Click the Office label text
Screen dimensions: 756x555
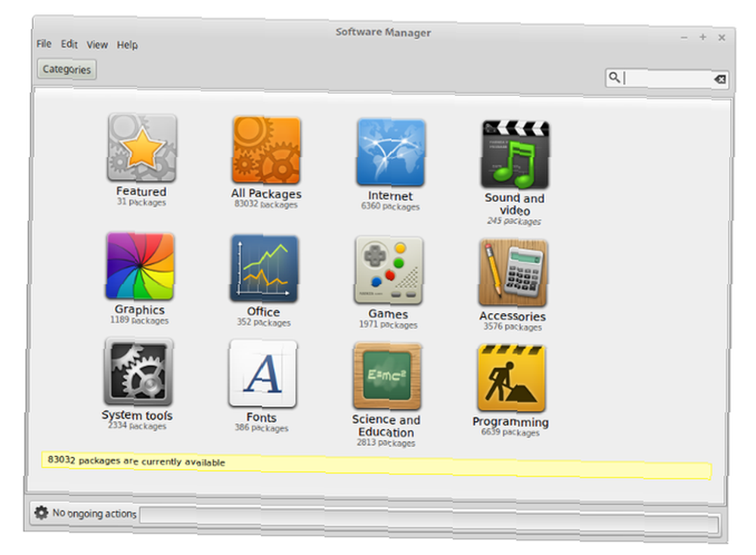click(x=263, y=312)
